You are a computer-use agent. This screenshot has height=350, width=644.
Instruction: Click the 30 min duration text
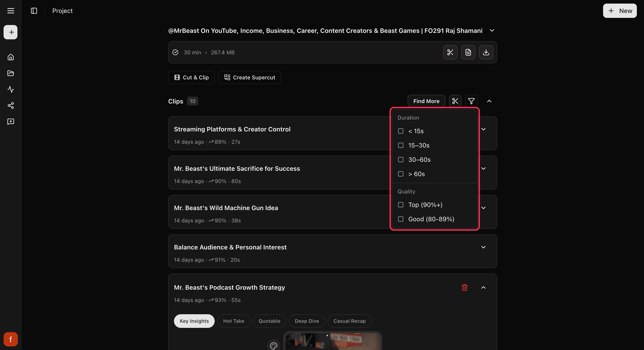click(192, 53)
